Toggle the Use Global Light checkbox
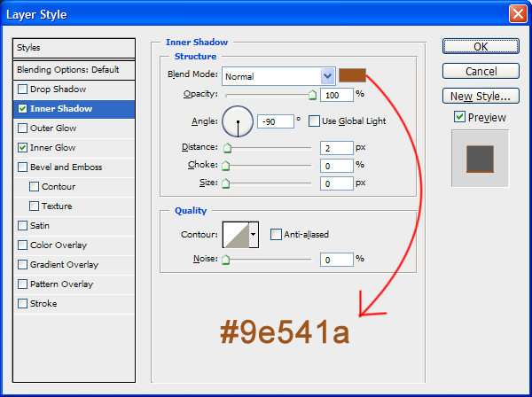The image size is (532, 397). 314,121
